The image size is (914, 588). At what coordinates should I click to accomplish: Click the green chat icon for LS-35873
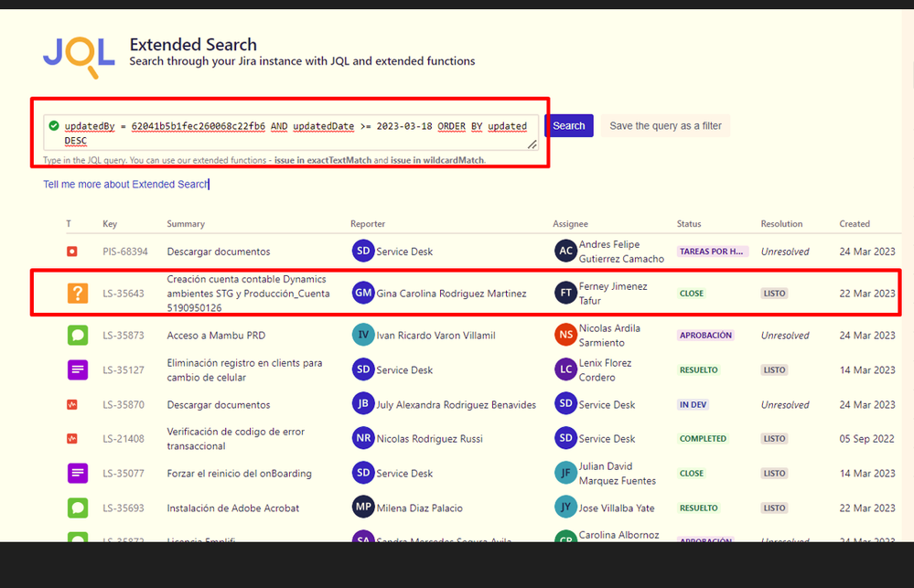click(x=78, y=335)
